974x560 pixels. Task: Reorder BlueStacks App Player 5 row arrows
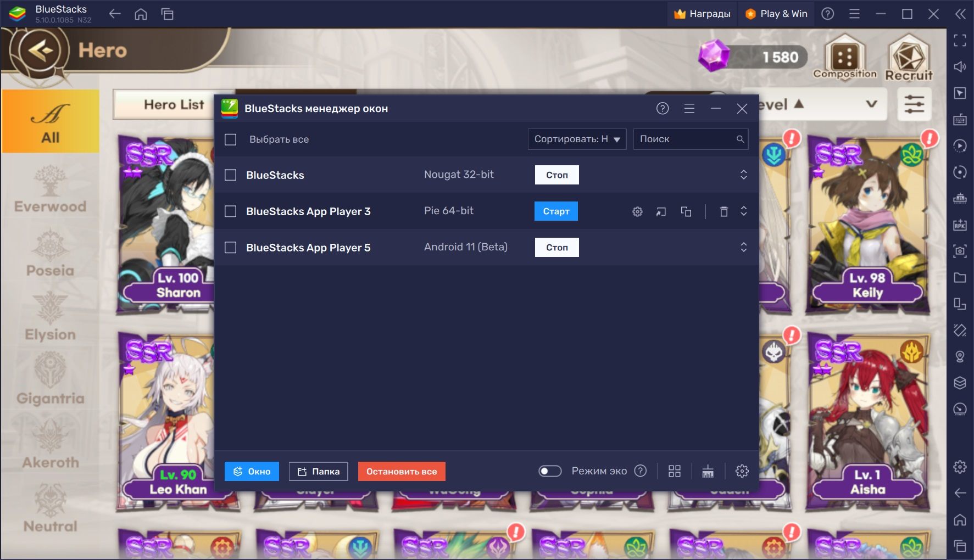[x=744, y=247]
